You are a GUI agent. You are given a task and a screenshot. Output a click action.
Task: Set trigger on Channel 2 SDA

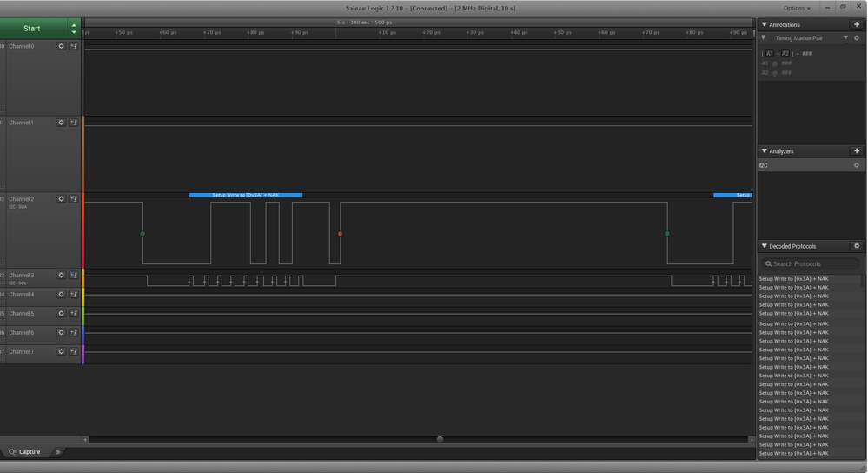coord(74,199)
